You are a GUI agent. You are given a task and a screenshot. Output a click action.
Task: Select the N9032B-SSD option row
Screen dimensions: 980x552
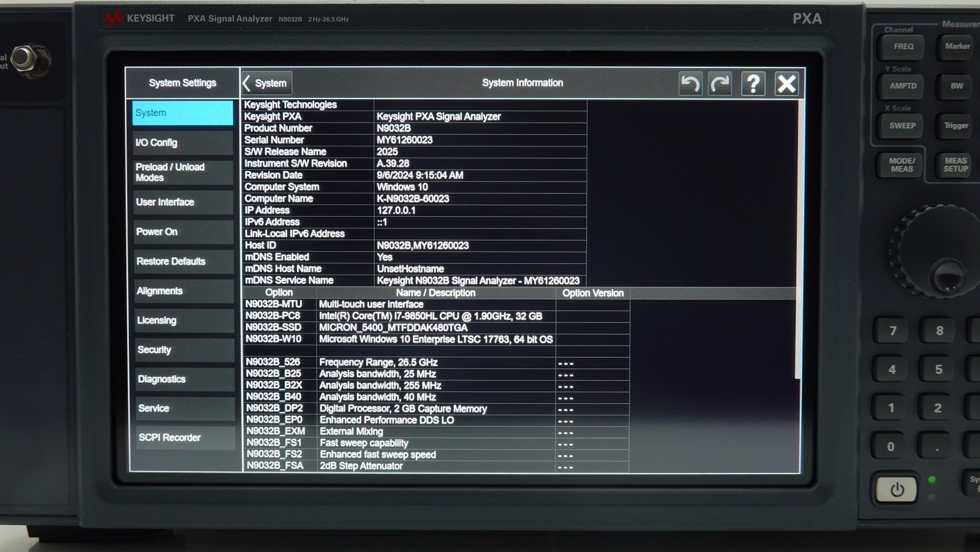click(436, 328)
